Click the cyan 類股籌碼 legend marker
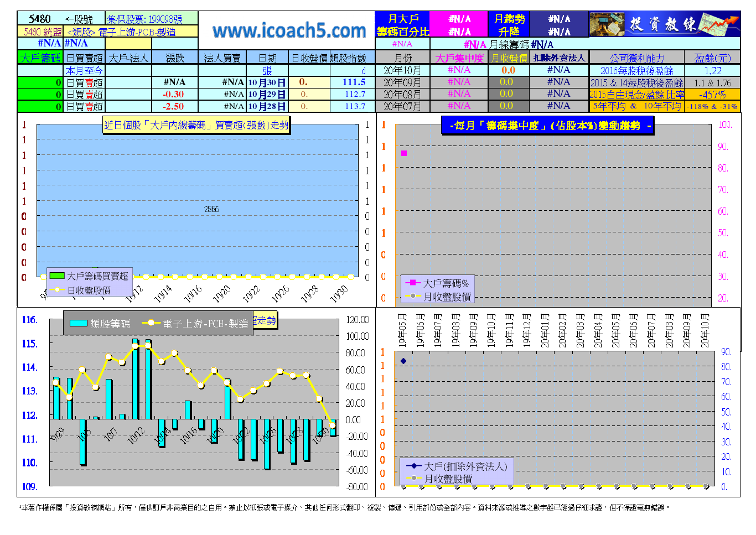 [78, 323]
